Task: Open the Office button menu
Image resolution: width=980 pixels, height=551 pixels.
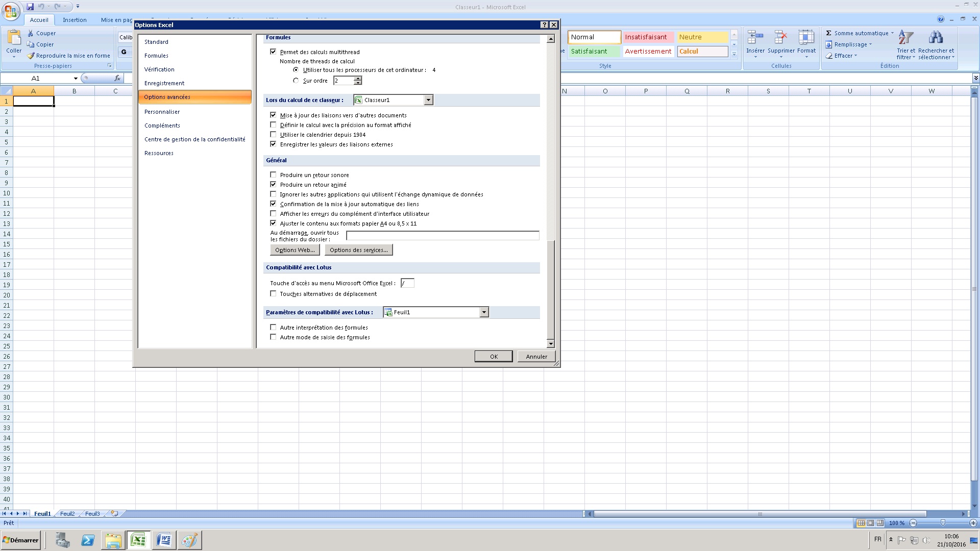Action: coord(11,10)
